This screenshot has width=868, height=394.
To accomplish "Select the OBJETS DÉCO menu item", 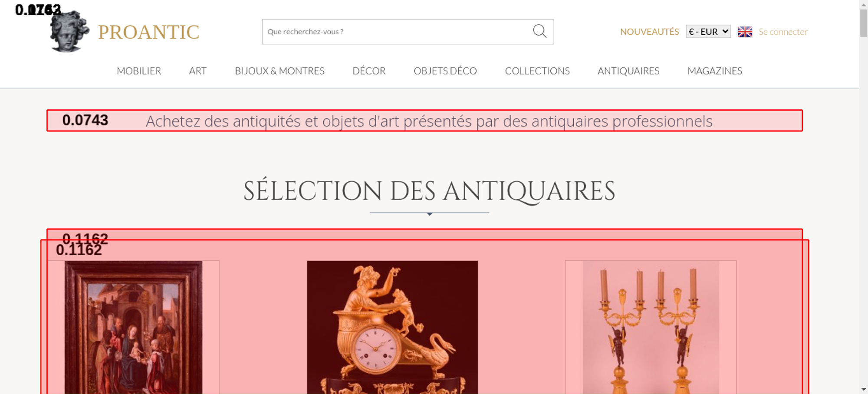I will coord(445,71).
